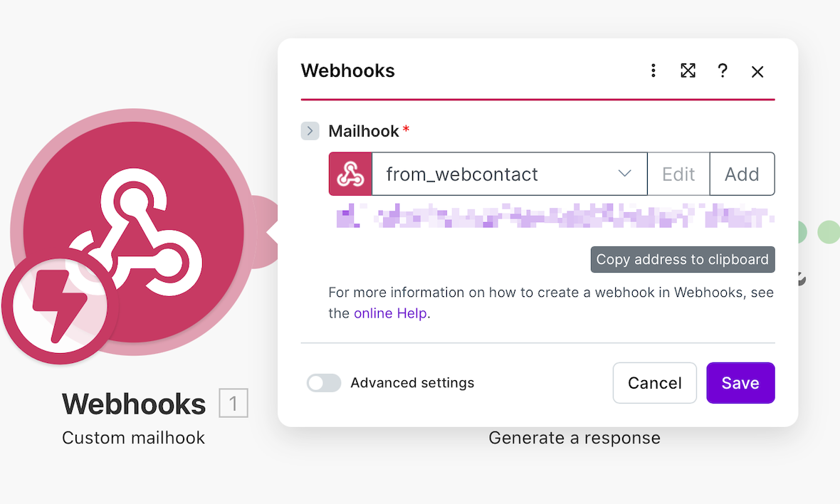The width and height of the screenshot is (840, 504).
Task: Copy address to clipboard
Action: click(x=683, y=259)
